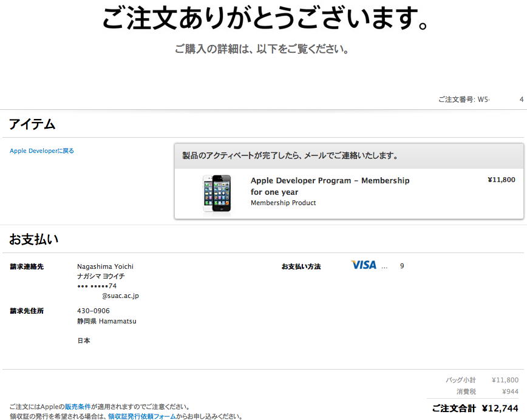Click the 静岡県 Hamamatsu address line
Image resolution: width=527 pixels, height=420 pixels.
tap(106, 321)
